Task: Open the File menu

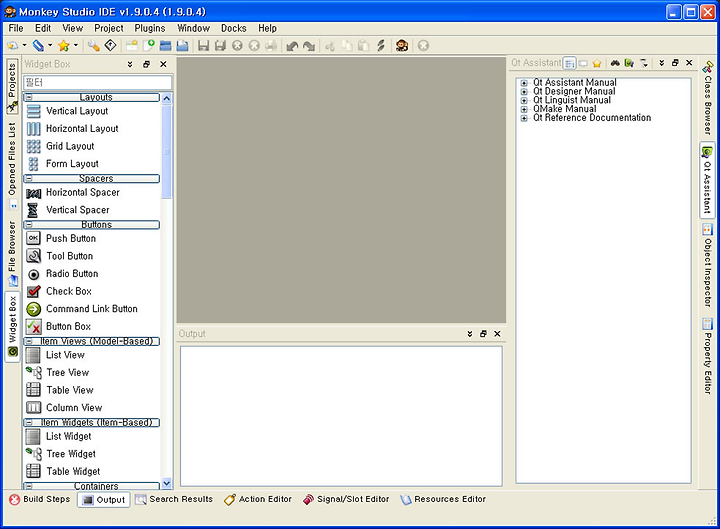Action: click(x=16, y=28)
